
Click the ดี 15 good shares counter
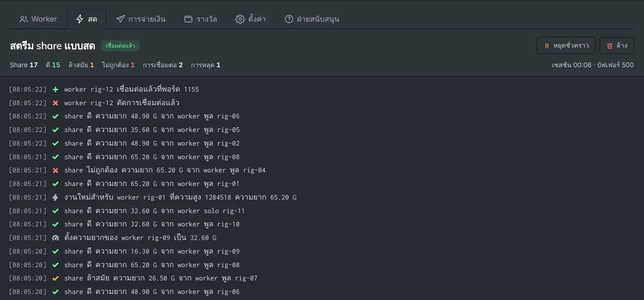click(53, 65)
